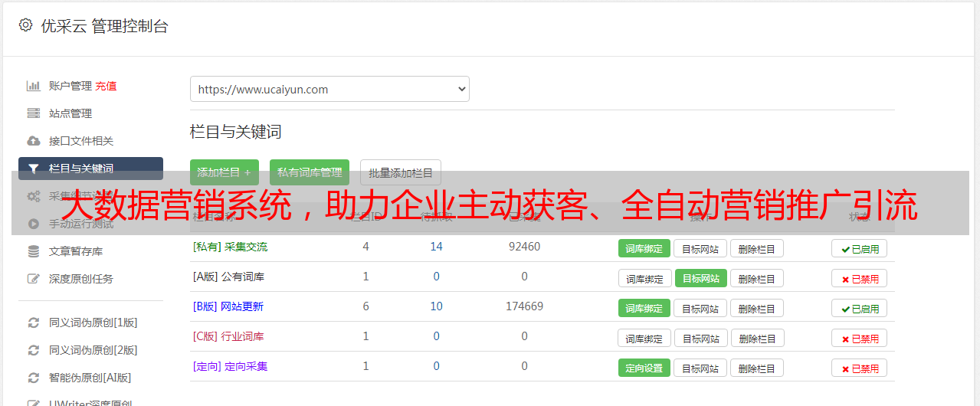Image resolution: width=980 pixels, height=406 pixels.
Task: Open 账户管理 via its bar-chart icon
Action: 33,86
